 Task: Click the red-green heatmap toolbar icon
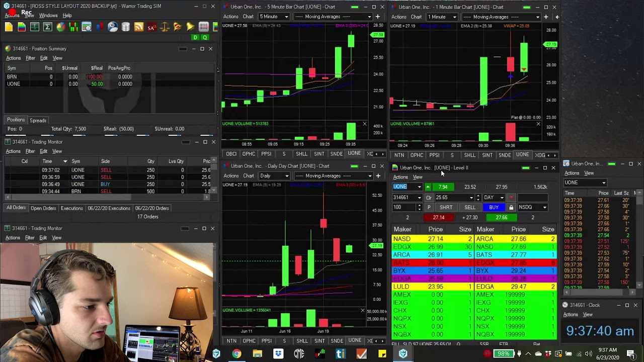click(74, 27)
